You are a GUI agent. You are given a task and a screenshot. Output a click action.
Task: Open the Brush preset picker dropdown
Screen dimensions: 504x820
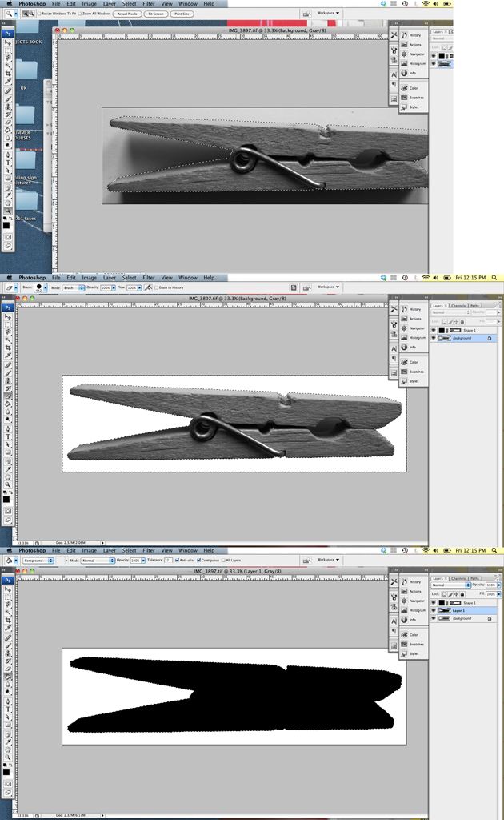point(46,287)
